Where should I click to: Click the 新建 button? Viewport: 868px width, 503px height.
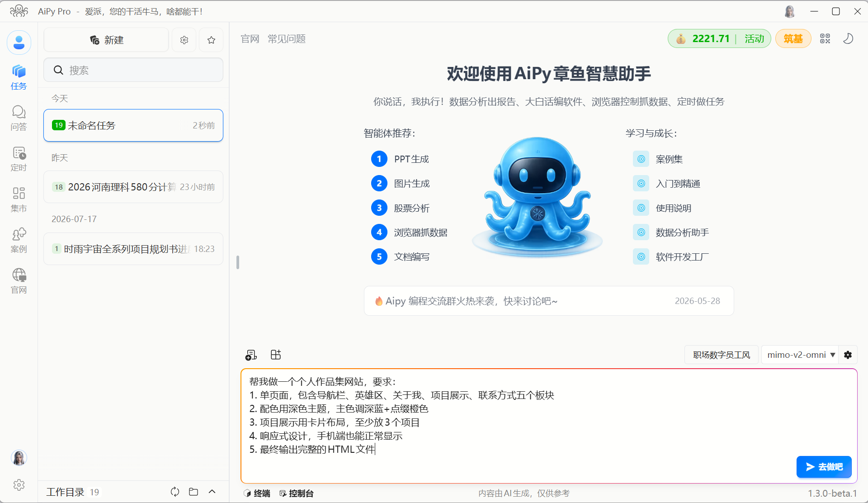pyautogui.click(x=106, y=40)
